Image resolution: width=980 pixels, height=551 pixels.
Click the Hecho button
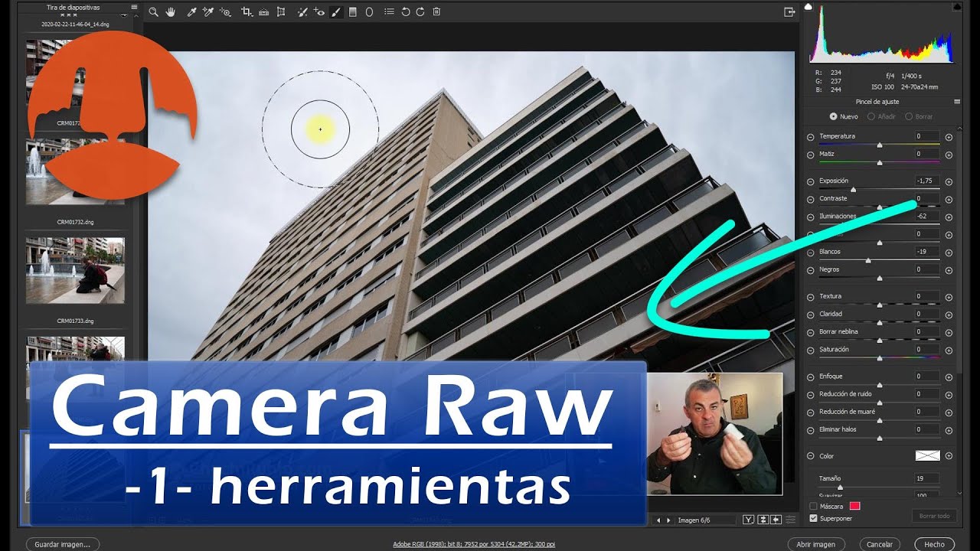click(x=934, y=544)
